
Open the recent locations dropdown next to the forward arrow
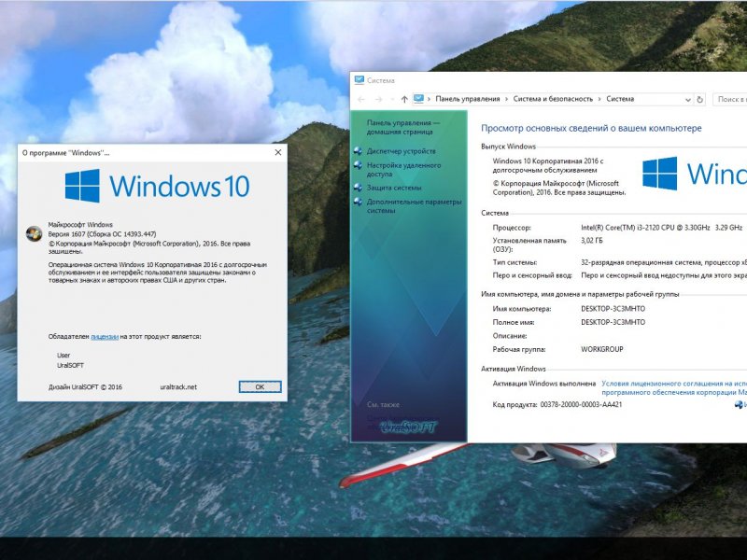pyautogui.click(x=392, y=99)
